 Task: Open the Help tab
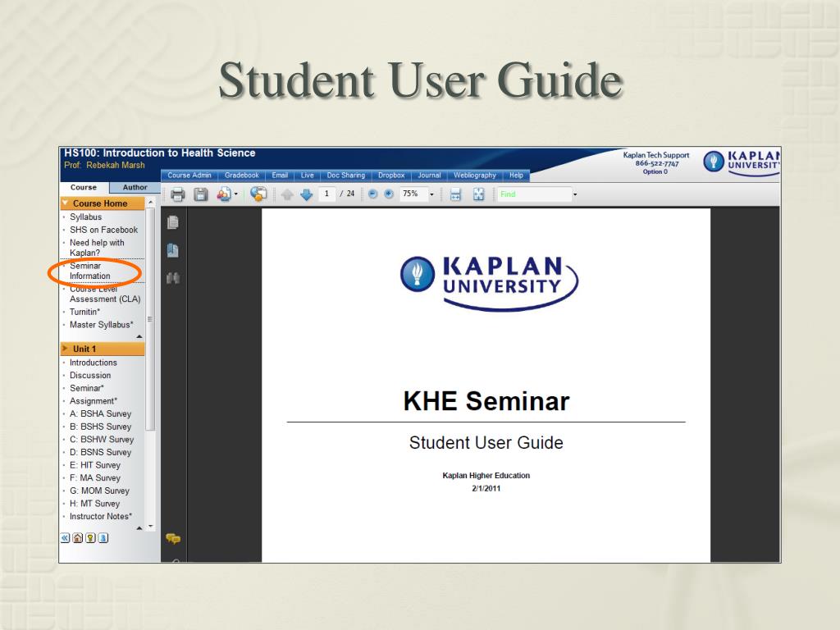pyautogui.click(x=516, y=176)
